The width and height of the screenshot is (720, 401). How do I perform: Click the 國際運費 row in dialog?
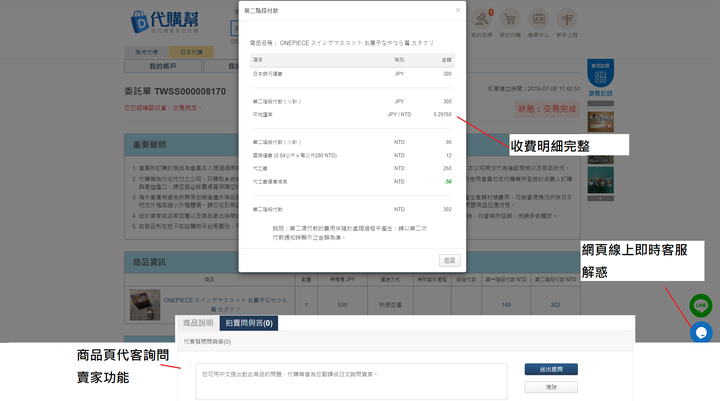[x=352, y=155]
